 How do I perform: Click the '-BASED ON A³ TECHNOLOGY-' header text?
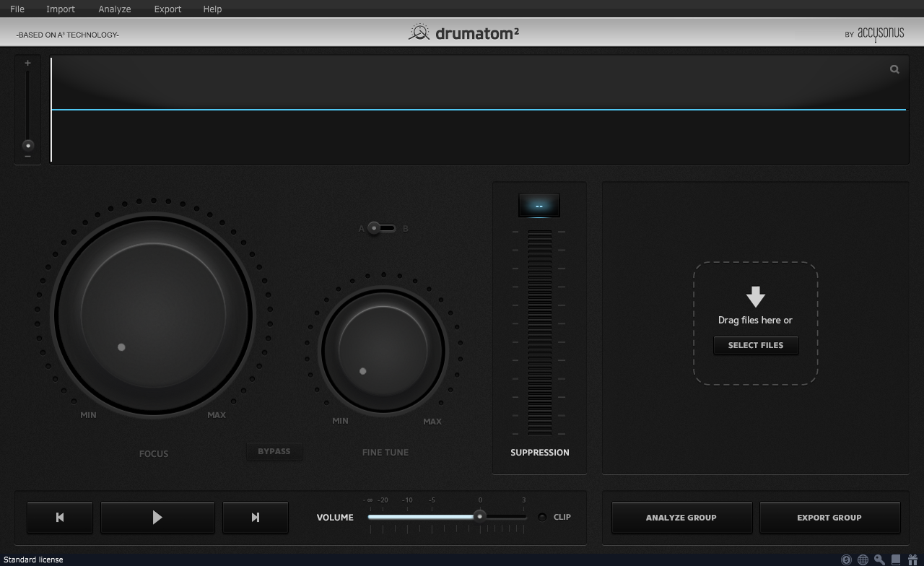(x=67, y=35)
